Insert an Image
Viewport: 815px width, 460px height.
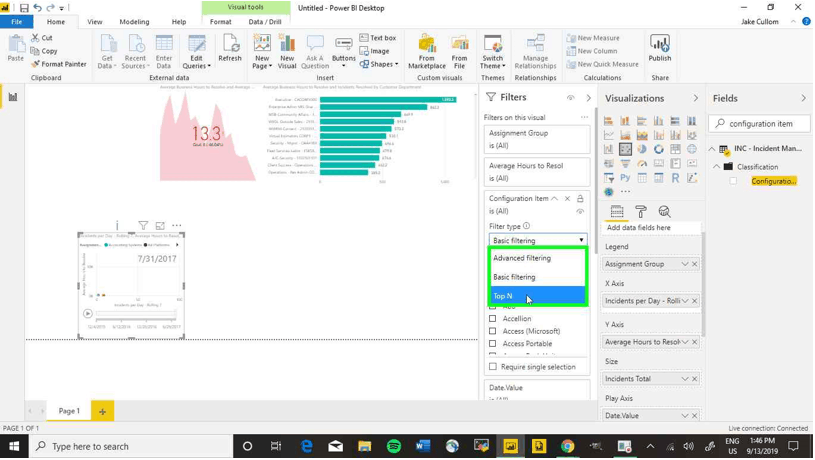(374, 51)
